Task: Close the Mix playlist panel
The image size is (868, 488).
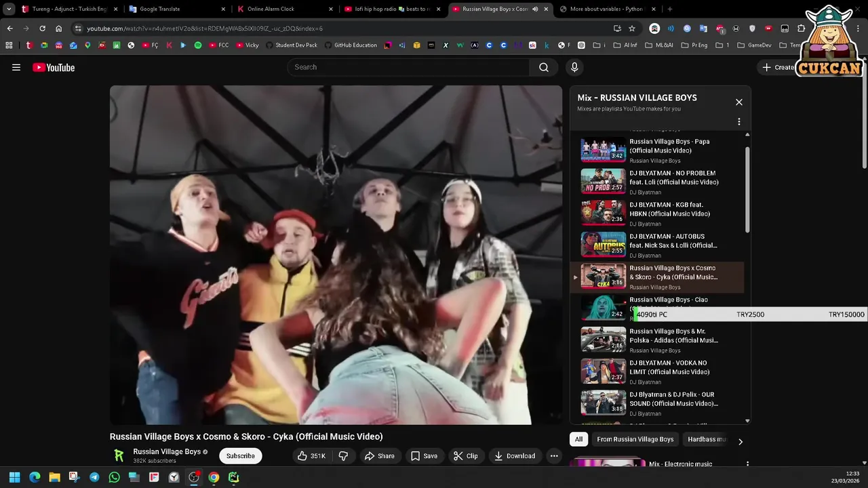Action: coord(739,102)
